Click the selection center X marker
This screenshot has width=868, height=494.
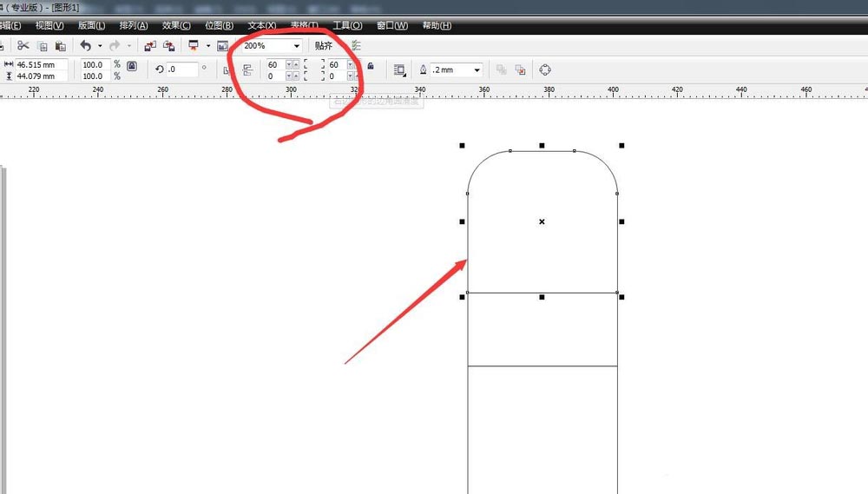click(x=542, y=221)
